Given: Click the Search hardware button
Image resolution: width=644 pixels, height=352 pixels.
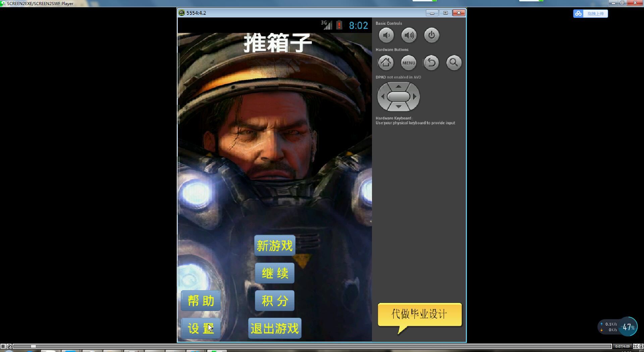Looking at the screenshot, I should [454, 63].
